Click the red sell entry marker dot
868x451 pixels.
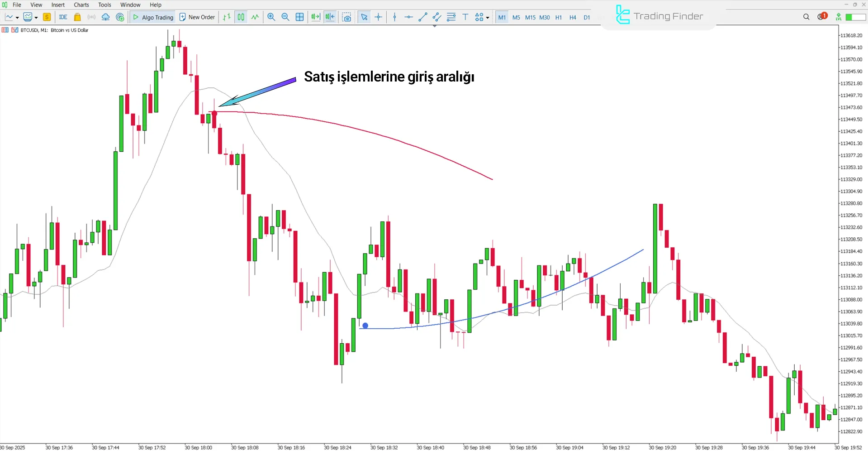click(214, 113)
